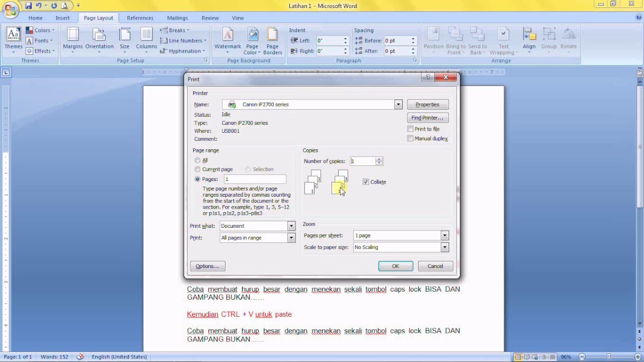Increase the Indent Left value with the up arrow

[345, 39]
